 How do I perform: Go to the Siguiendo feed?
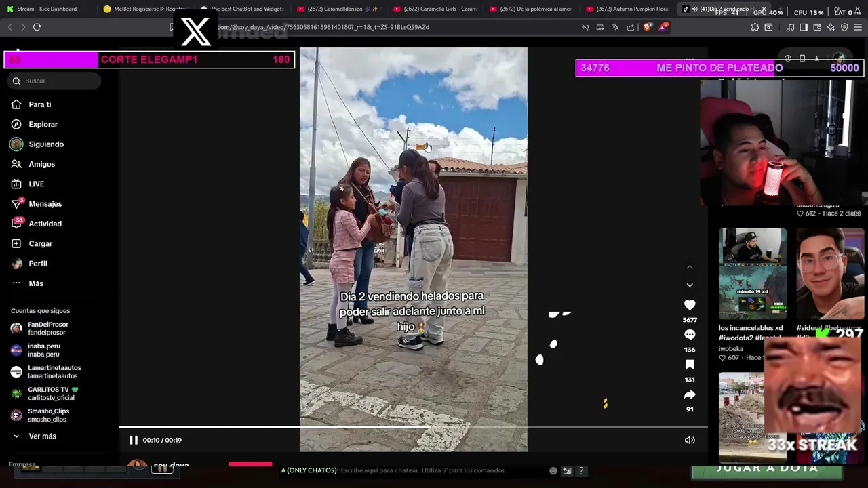click(x=45, y=144)
